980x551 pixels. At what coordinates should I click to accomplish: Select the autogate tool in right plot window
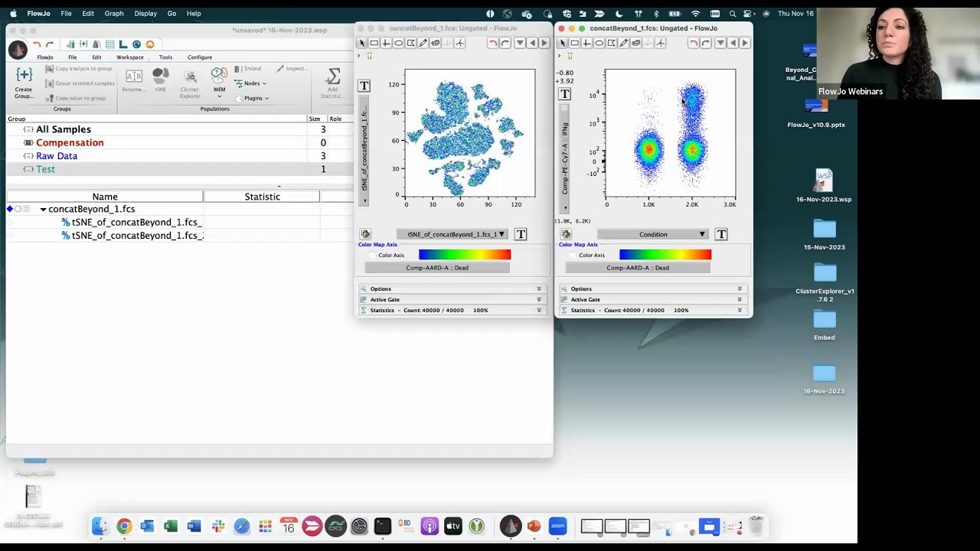pos(636,43)
